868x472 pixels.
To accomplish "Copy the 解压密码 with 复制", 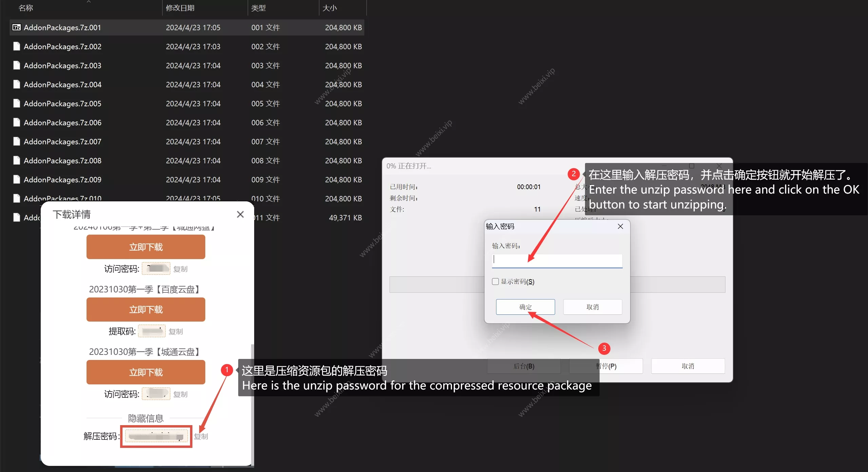I will coord(201,436).
